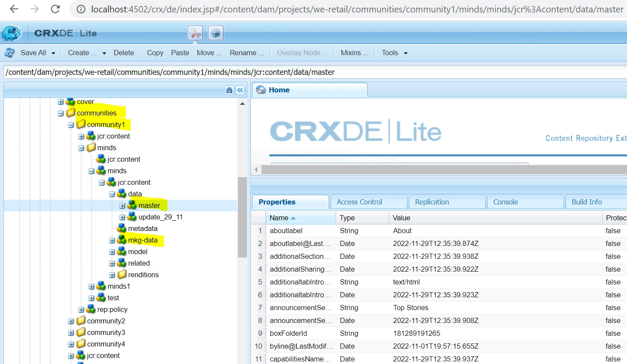
Task: Switch to the Replication tab
Action: [x=447, y=202]
